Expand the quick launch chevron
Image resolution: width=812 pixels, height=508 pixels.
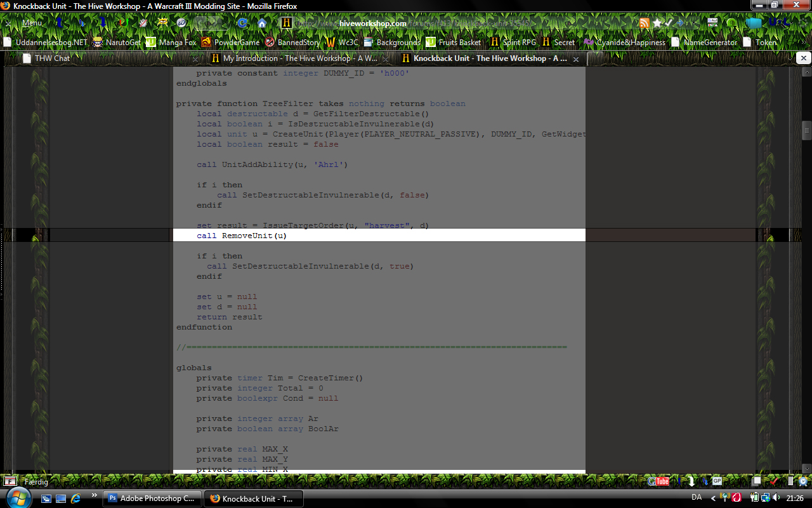click(95, 495)
